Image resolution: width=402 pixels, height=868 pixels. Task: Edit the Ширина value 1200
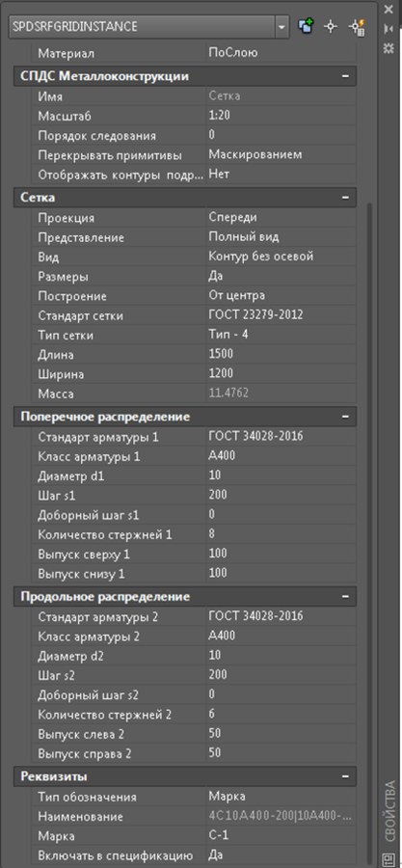click(x=281, y=373)
